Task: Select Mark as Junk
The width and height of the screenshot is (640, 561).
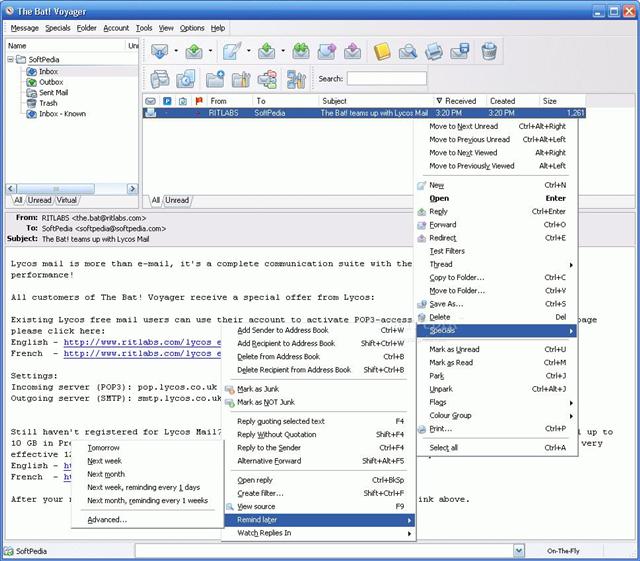Action: (258, 389)
